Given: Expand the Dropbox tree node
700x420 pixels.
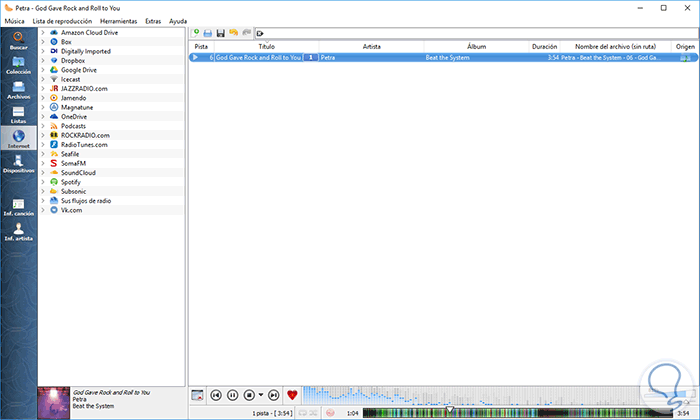Looking at the screenshot, I should (43, 61).
